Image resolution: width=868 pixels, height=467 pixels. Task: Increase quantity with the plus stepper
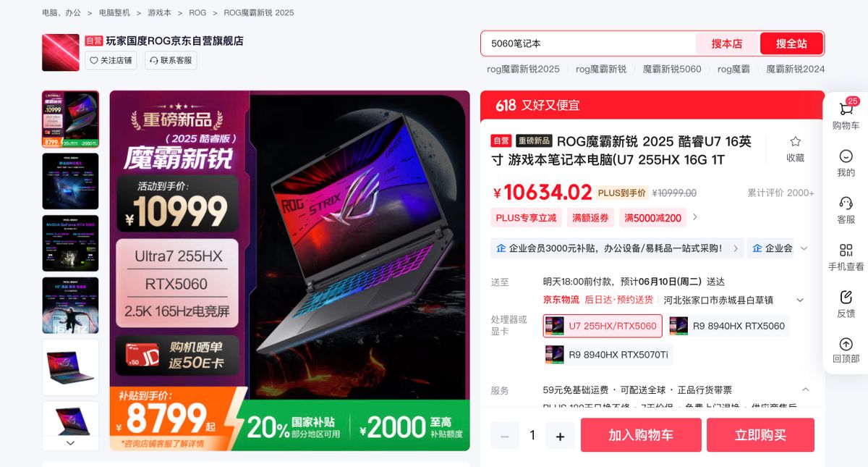(560, 436)
